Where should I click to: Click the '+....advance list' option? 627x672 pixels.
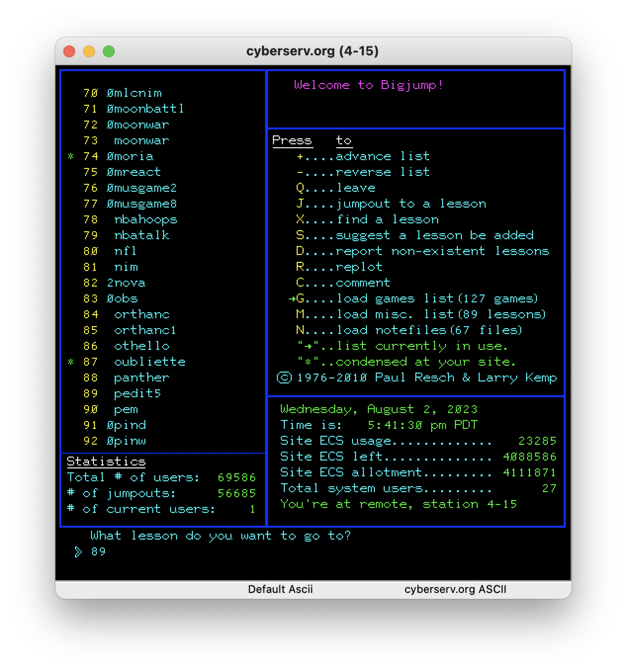coord(363,156)
